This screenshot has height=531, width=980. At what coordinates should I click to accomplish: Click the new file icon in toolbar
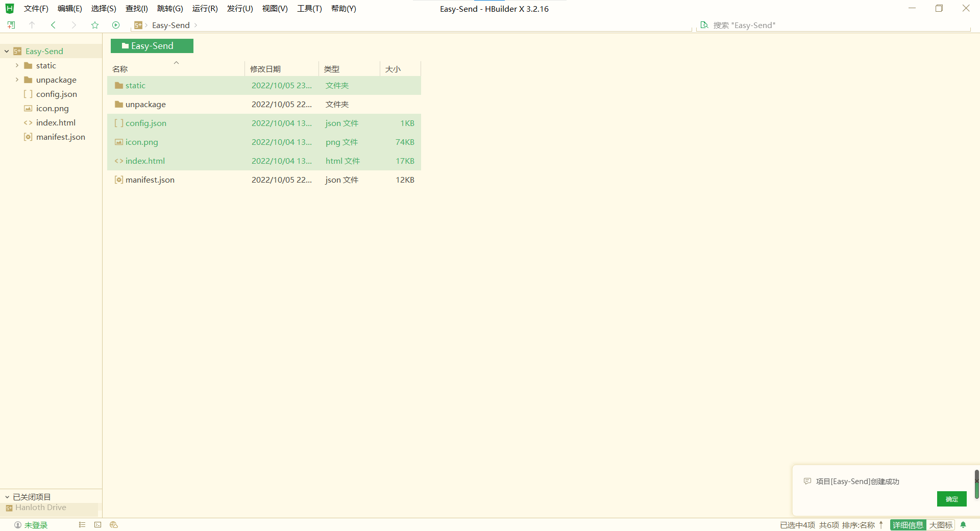(x=11, y=25)
